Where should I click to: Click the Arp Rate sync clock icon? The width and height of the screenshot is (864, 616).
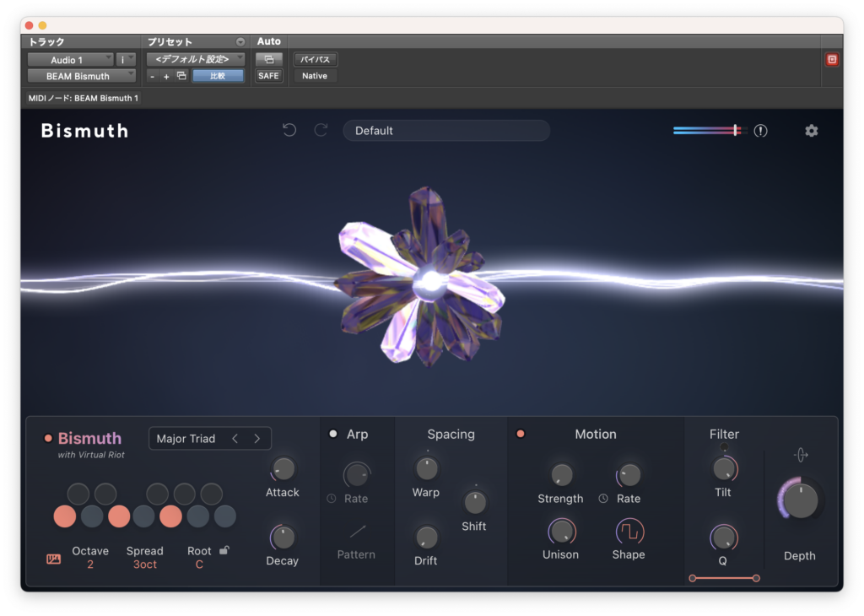coord(331,498)
